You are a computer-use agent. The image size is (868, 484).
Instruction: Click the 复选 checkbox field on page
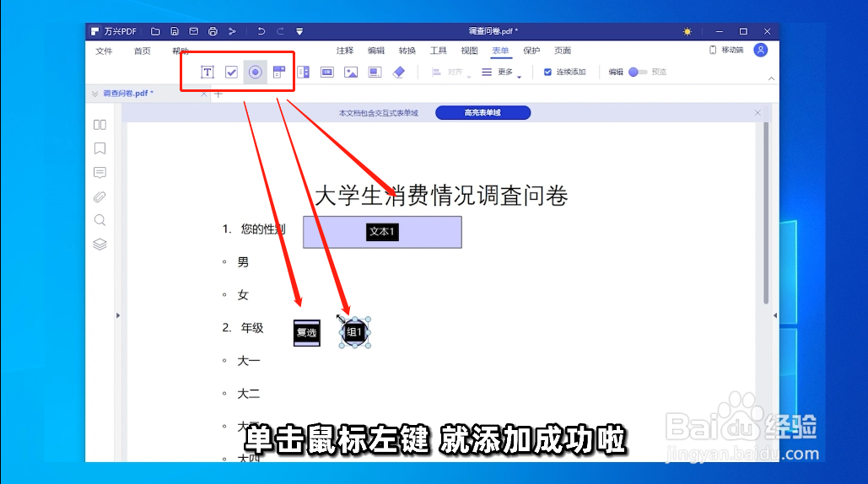pyautogui.click(x=307, y=333)
